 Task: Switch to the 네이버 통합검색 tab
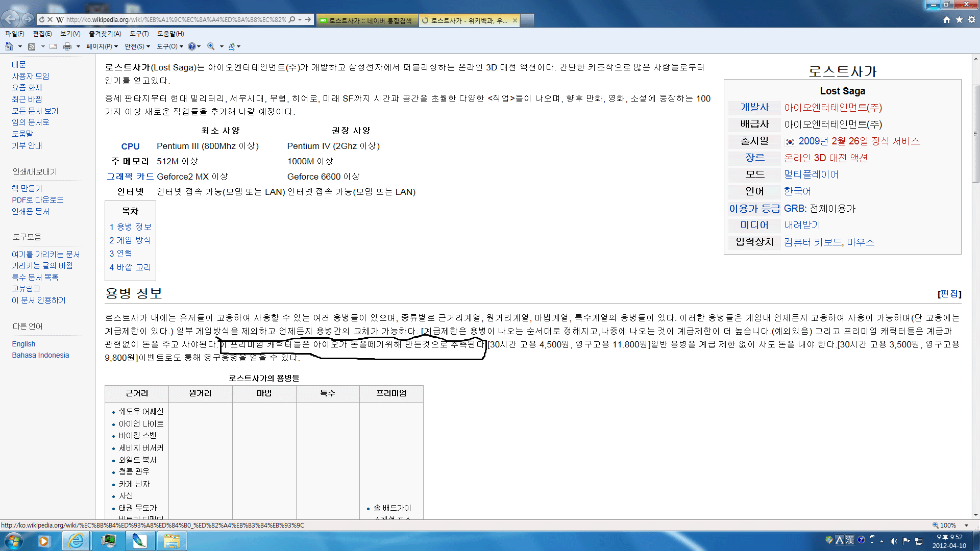pos(367,20)
